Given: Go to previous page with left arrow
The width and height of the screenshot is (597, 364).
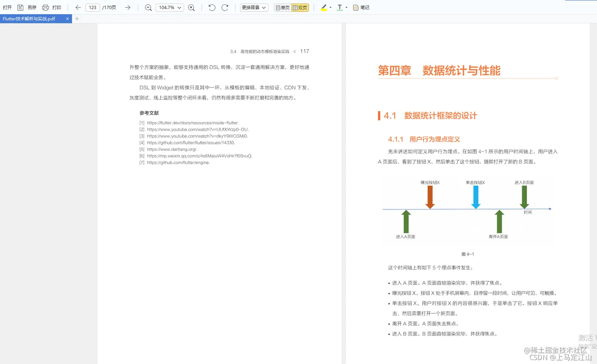Looking at the screenshot, I should tap(78, 7).
